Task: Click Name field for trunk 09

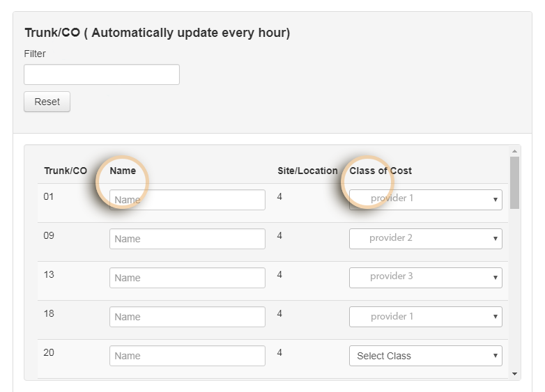Action: click(x=187, y=239)
